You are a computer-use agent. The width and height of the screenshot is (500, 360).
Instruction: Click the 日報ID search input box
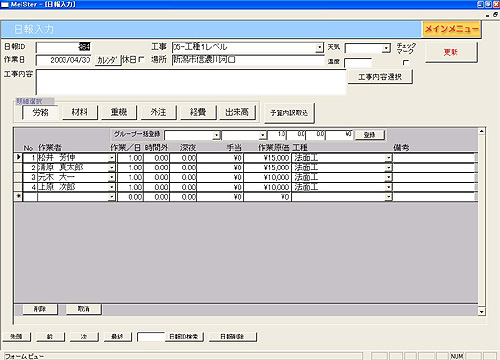(151, 337)
